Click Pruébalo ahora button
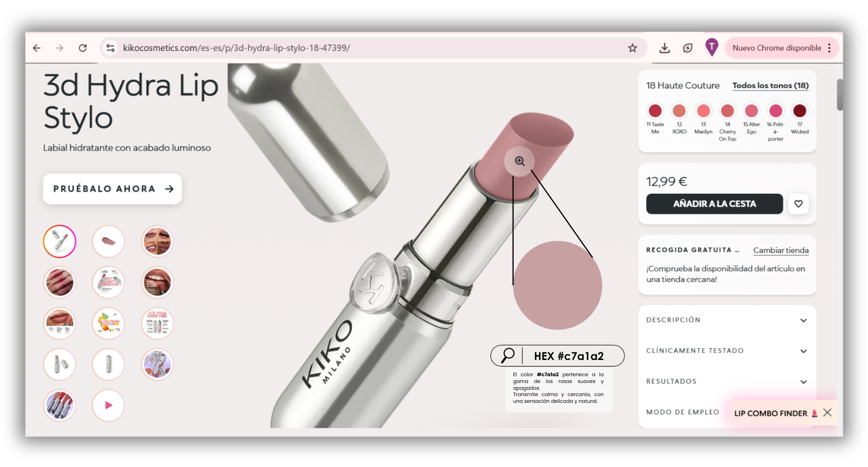868x467 pixels. (x=113, y=189)
